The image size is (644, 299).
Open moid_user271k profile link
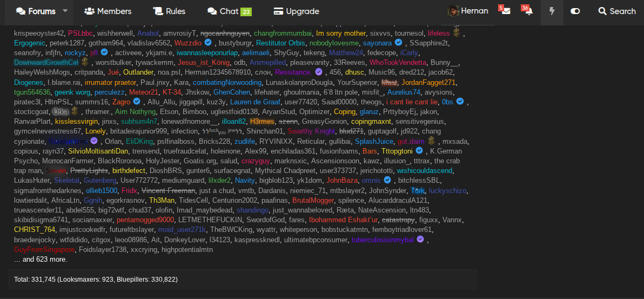point(182,229)
